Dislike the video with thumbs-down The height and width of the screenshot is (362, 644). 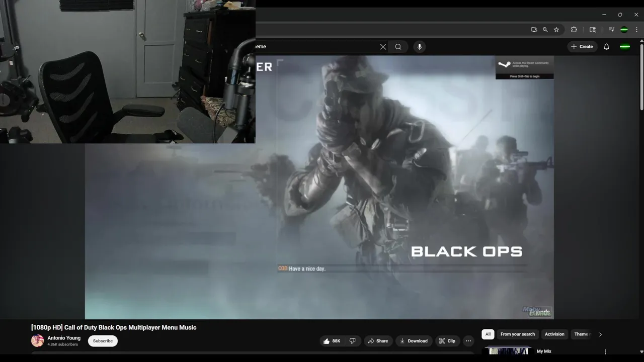353,341
